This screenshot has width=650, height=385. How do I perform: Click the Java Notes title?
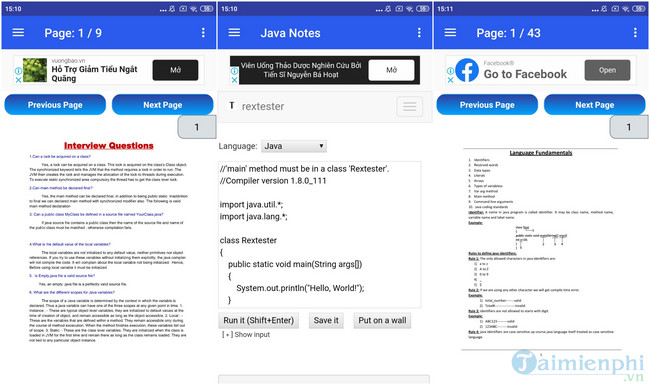pyautogui.click(x=290, y=33)
